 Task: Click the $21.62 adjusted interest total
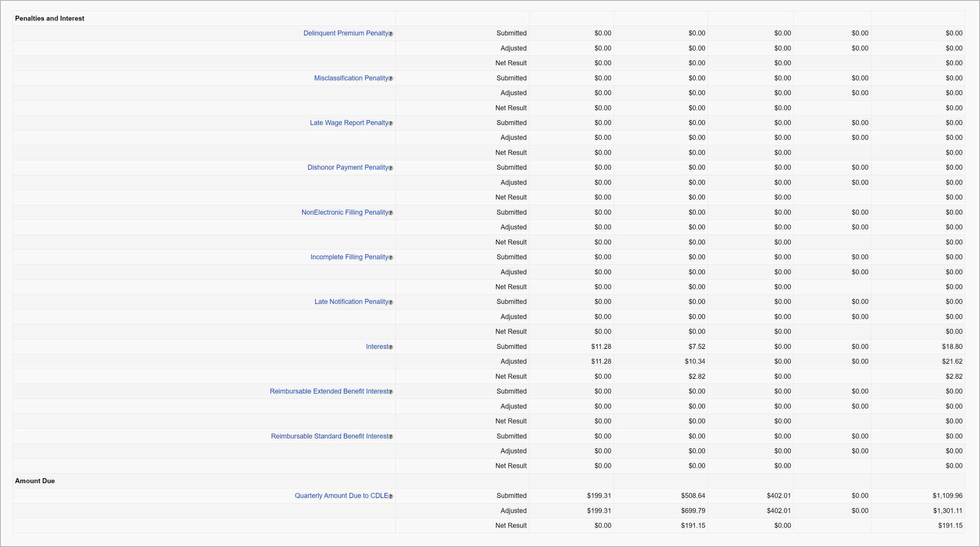click(952, 361)
